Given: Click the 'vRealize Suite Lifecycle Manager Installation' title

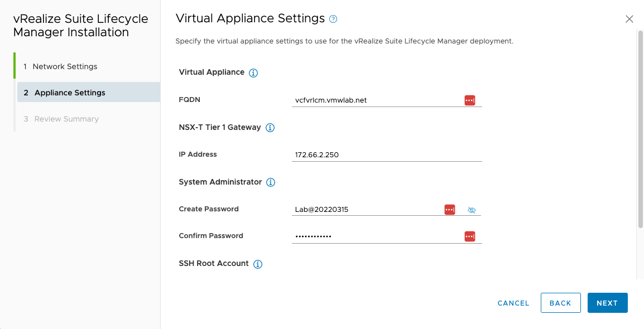Looking at the screenshot, I should click(x=81, y=26).
